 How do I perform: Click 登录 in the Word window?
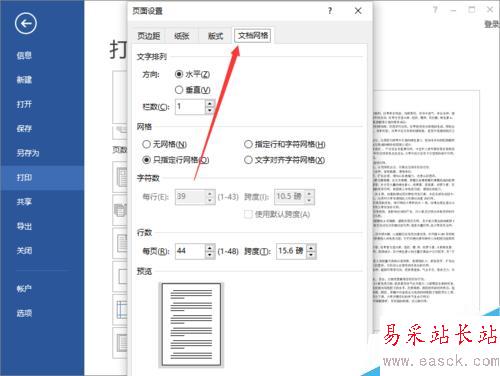(492, 24)
